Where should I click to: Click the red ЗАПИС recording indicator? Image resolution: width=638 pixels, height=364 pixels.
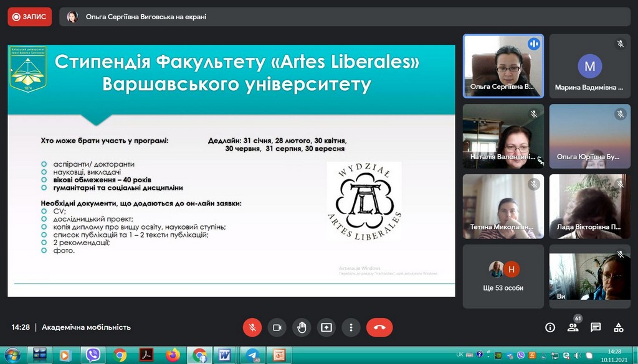tap(30, 17)
